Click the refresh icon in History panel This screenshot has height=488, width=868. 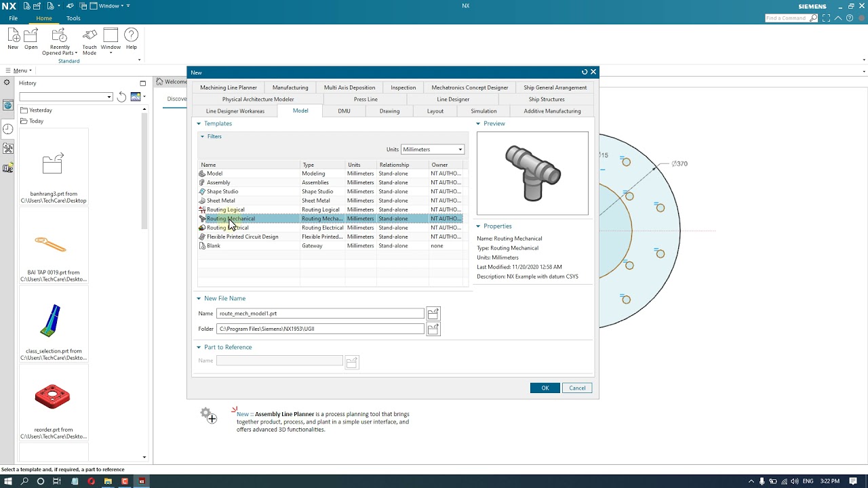click(121, 97)
